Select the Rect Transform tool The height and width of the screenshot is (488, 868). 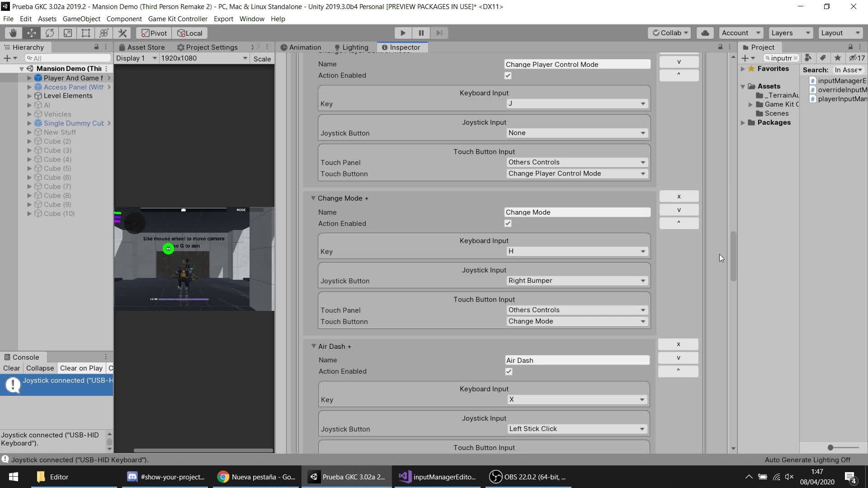(x=85, y=33)
